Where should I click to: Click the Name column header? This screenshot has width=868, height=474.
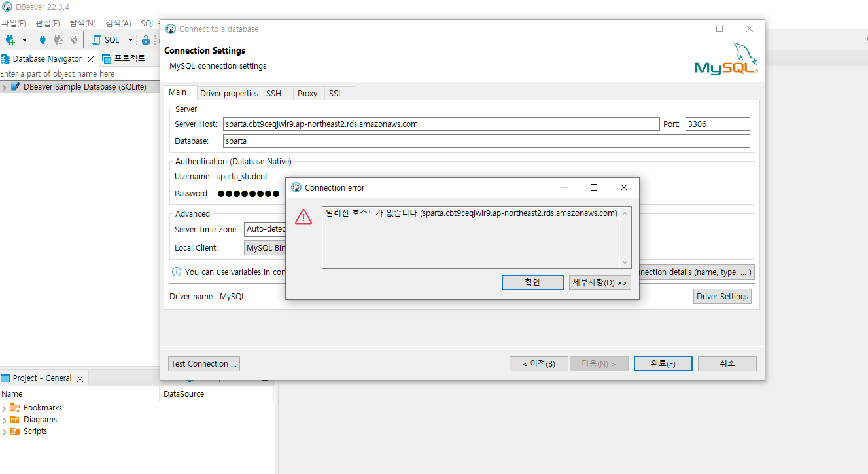(x=80, y=394)
